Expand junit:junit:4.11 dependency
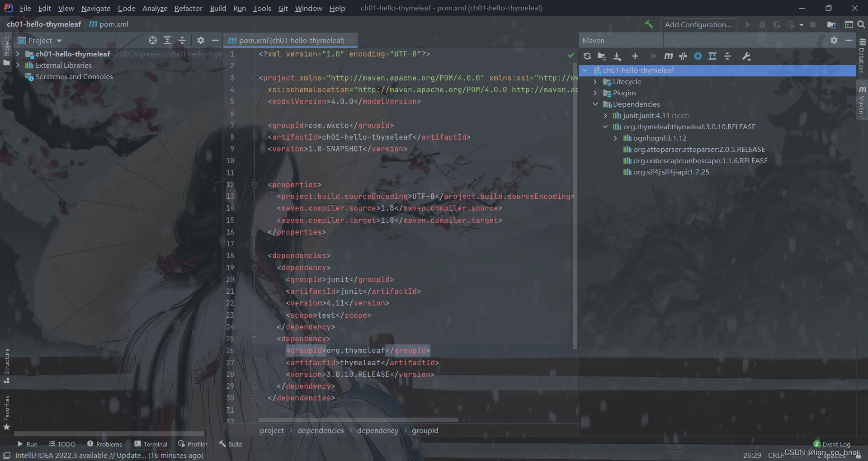This screenshot has width=868, height=461. point(605,115)
